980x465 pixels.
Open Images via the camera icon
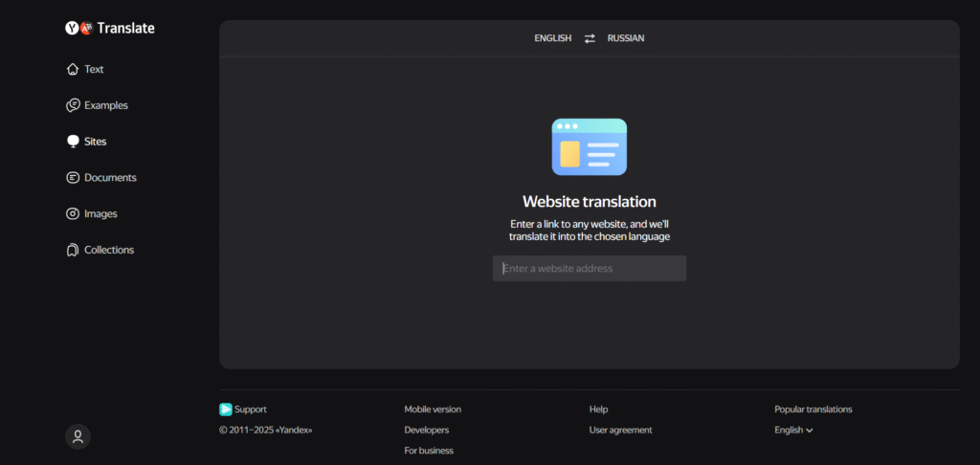[72, 214]
